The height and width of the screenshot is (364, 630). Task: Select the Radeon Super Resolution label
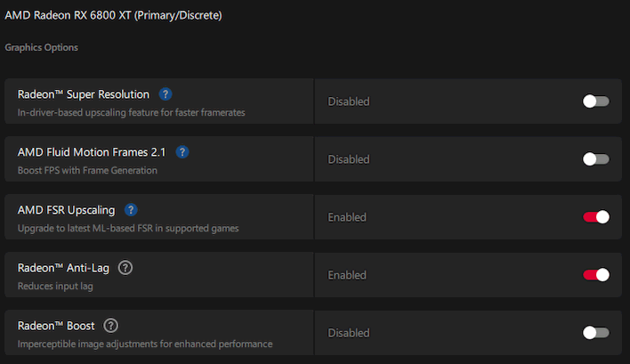pos(84,94)
